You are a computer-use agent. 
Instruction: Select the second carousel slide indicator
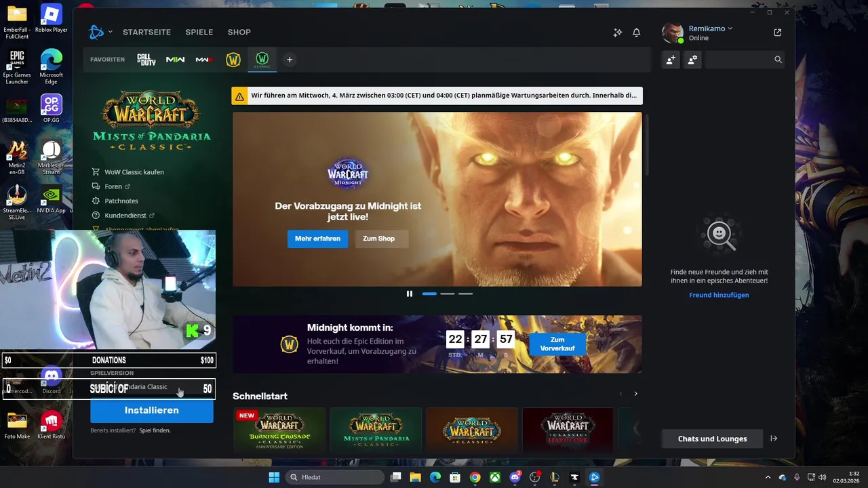tap(448, 293)
